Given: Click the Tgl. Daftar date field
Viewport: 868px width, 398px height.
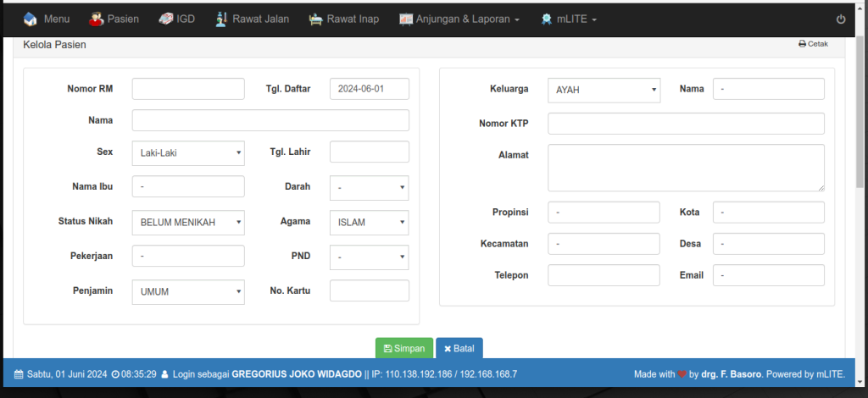Looking at the screenshot, I should coord(369,89).
